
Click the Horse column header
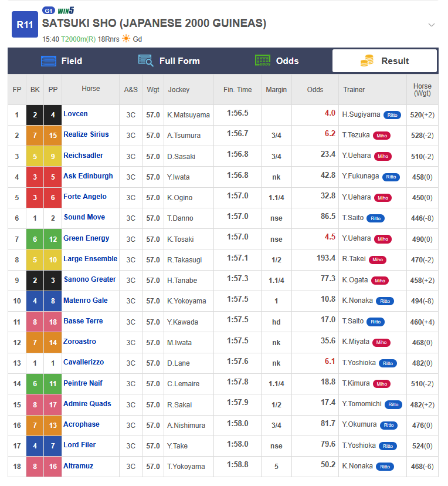point(91,89)
